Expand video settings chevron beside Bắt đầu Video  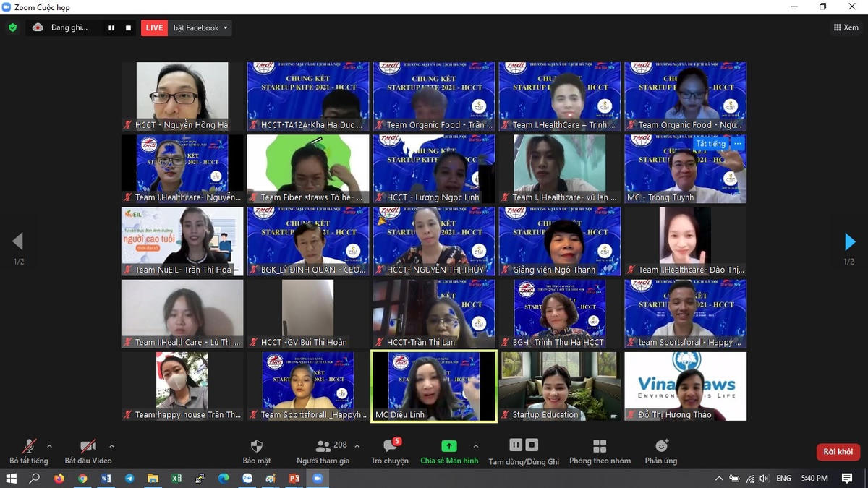pyautogui.click(x=112, y=445)
